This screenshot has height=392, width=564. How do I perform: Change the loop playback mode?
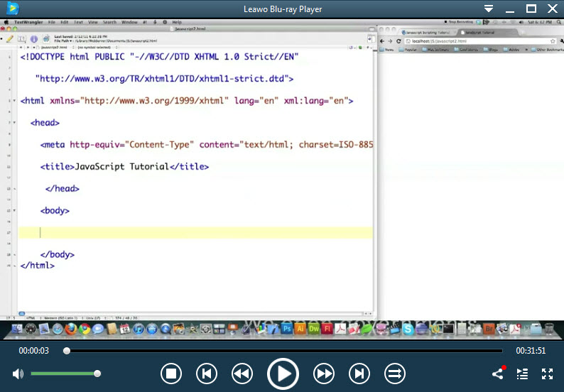tap(394, 374)
